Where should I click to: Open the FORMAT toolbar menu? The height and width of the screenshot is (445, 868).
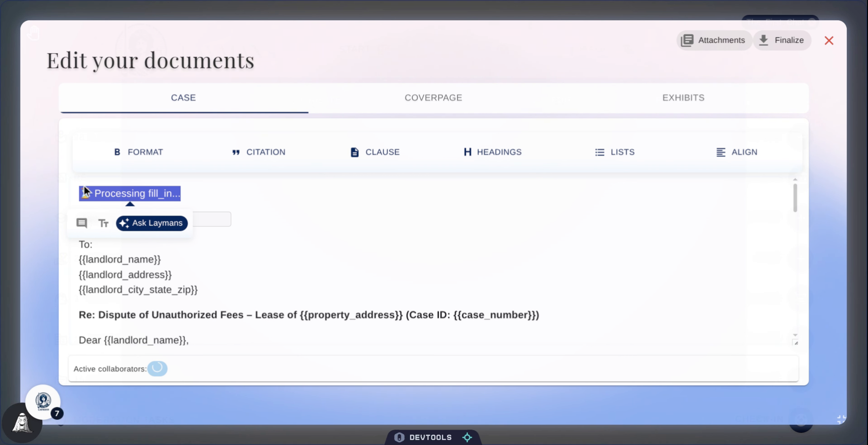click(x=138, y=152)
